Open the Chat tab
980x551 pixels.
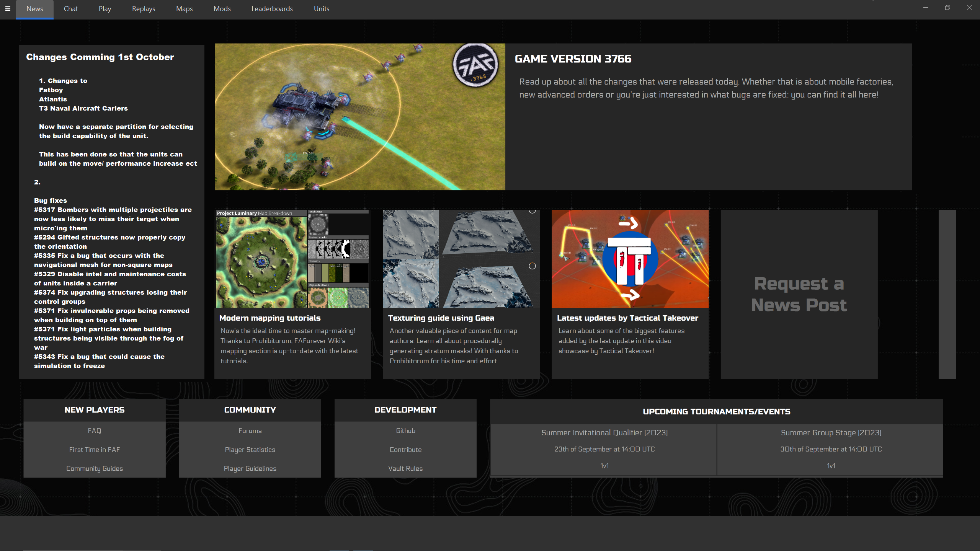point(71,9)
